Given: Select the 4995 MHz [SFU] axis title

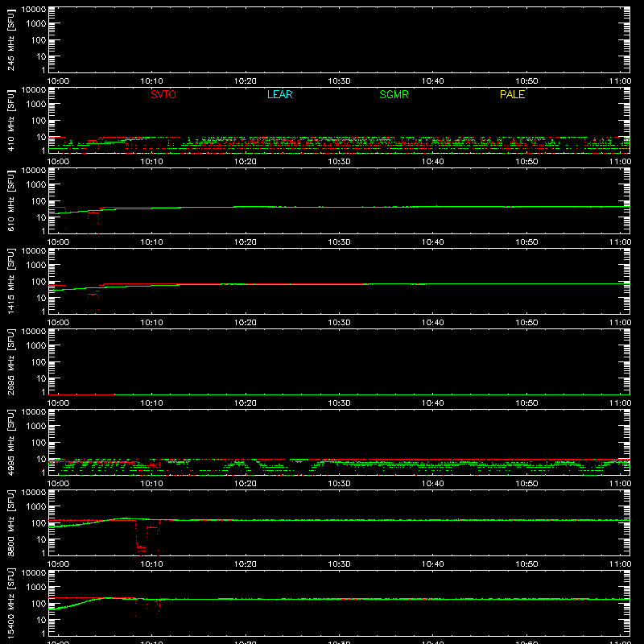Looking at the screenshot, I should click(x=10, y=442).
